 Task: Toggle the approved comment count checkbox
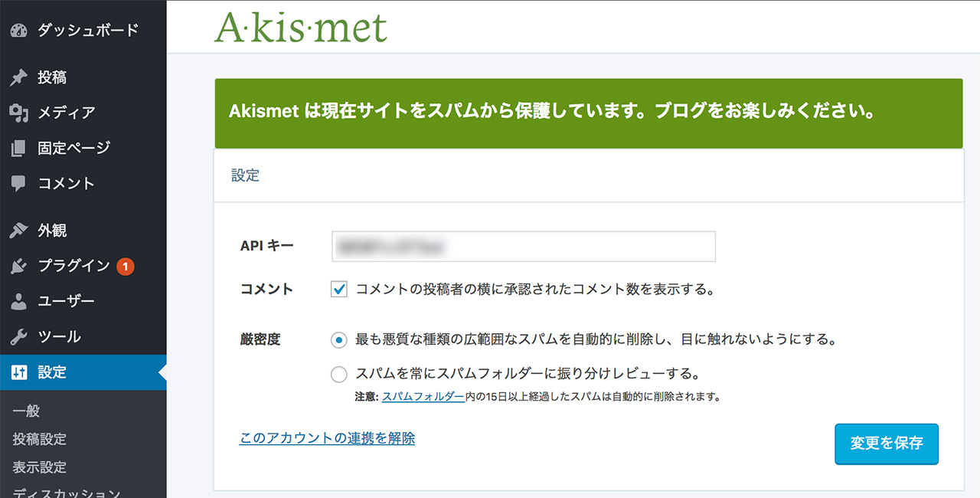339,290
